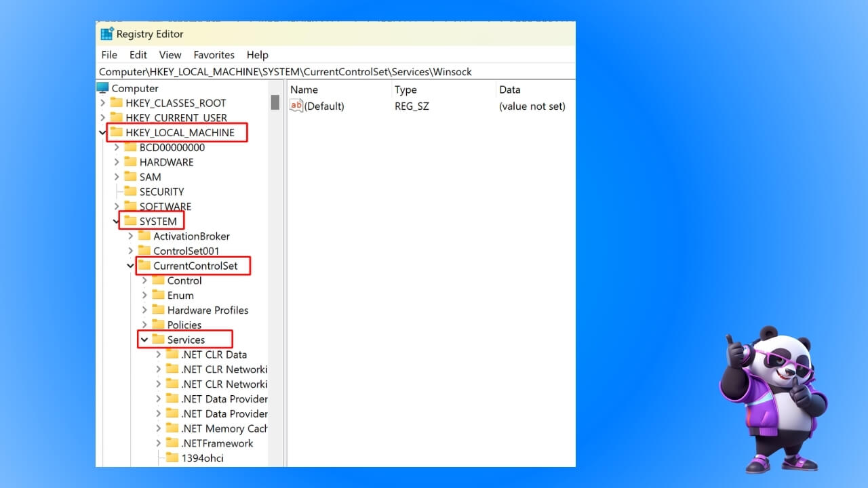Click the HKEY_LOCAL_MACHINE folder icon

(117, 133)
